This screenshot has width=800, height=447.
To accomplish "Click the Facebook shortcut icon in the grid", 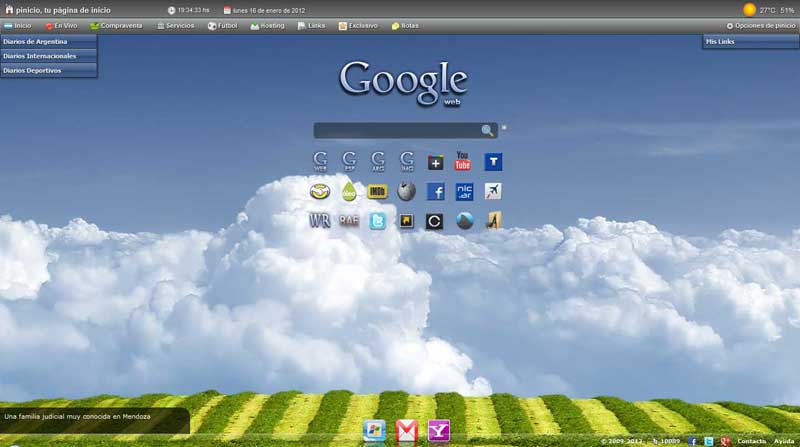I will pyautogui.click(x=435, y=191).
